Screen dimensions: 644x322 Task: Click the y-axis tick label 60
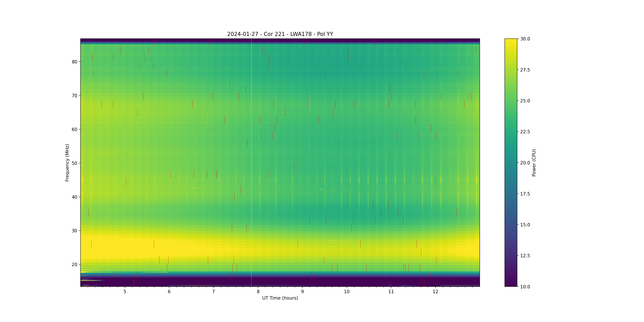coord(75,129)
